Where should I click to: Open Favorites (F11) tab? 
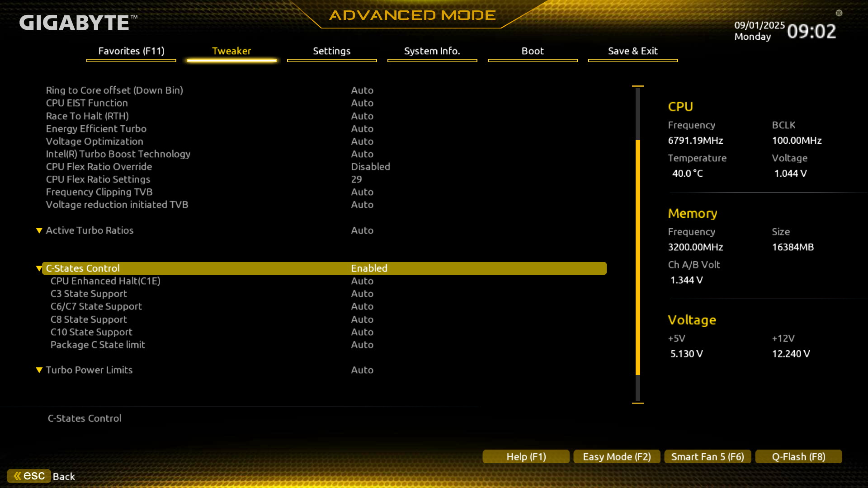(131, 51)
